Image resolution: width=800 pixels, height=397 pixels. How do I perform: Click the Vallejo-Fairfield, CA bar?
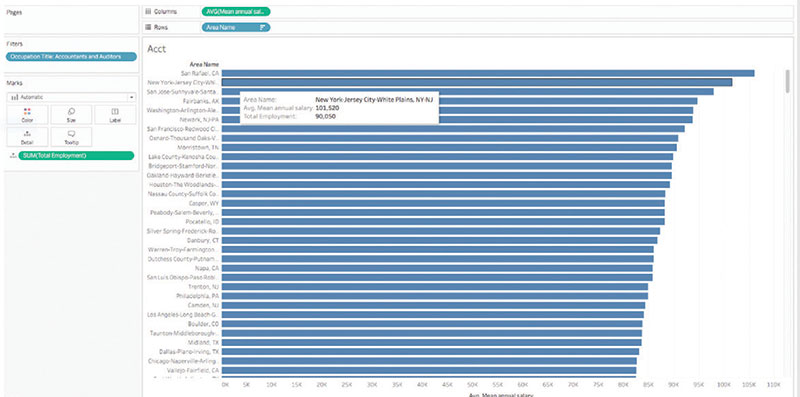pyautogui.click(x=429, y=370)
